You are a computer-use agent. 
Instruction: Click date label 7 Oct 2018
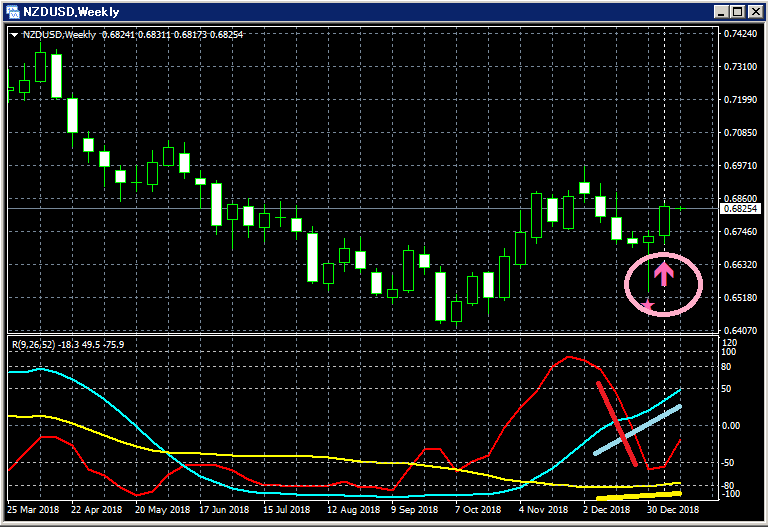(x=478, y=509)
